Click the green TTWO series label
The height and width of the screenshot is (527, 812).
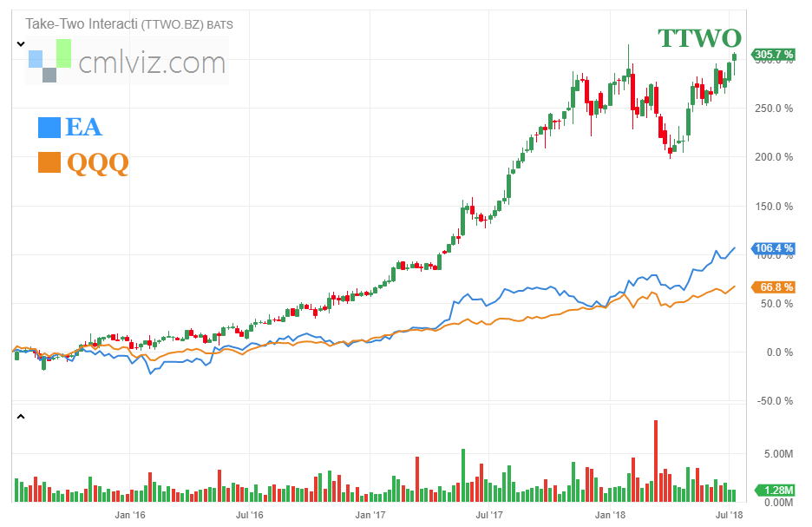click(699, 38)
